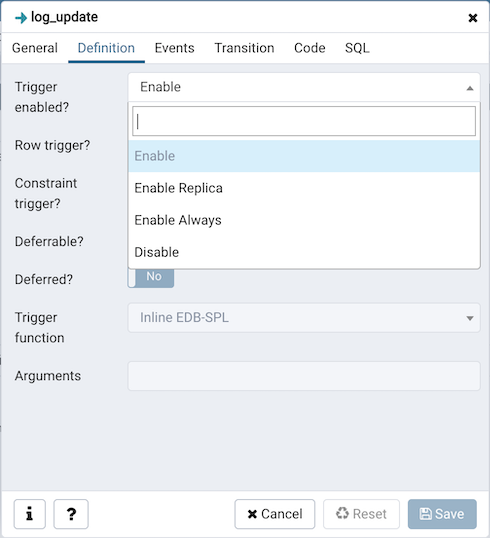Click the log_update title text
This screenshot has height=538, width=490.
click(65, 17)
